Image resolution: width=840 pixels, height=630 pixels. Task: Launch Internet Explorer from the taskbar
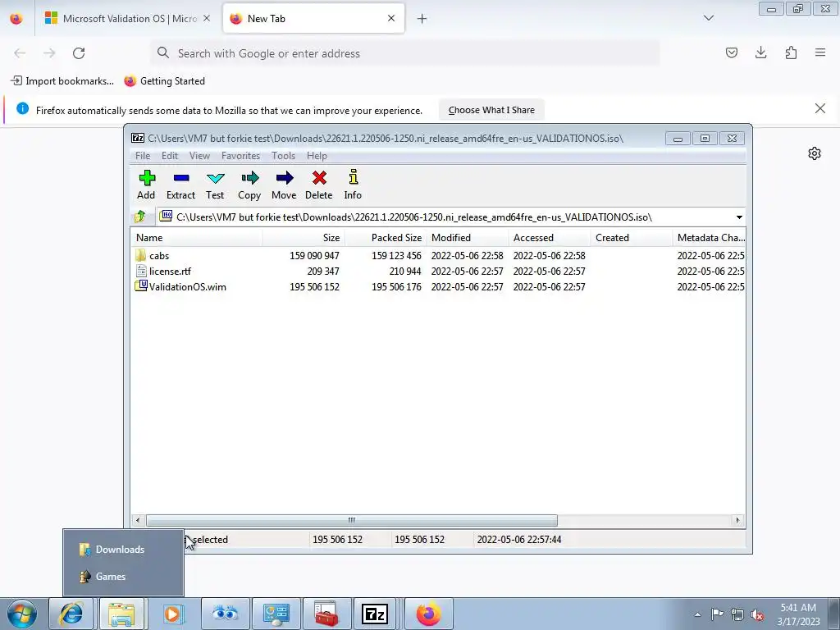(x=71, y=614)
